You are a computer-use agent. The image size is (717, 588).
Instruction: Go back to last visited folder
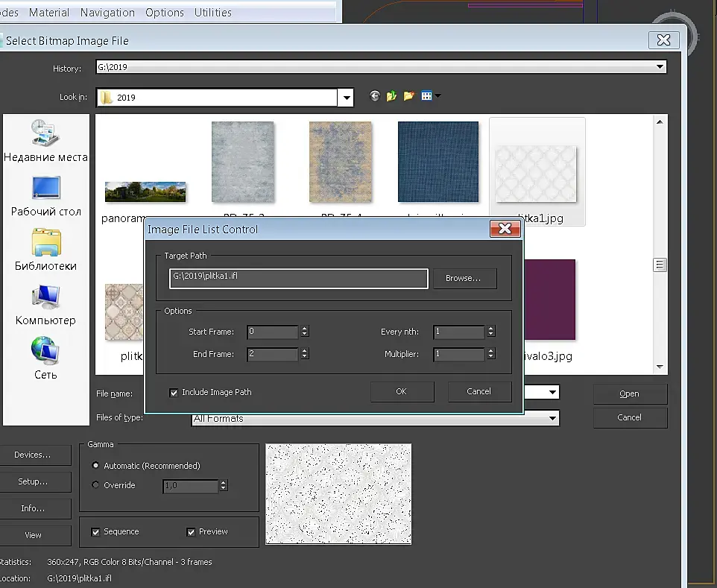tap(374, 96)
